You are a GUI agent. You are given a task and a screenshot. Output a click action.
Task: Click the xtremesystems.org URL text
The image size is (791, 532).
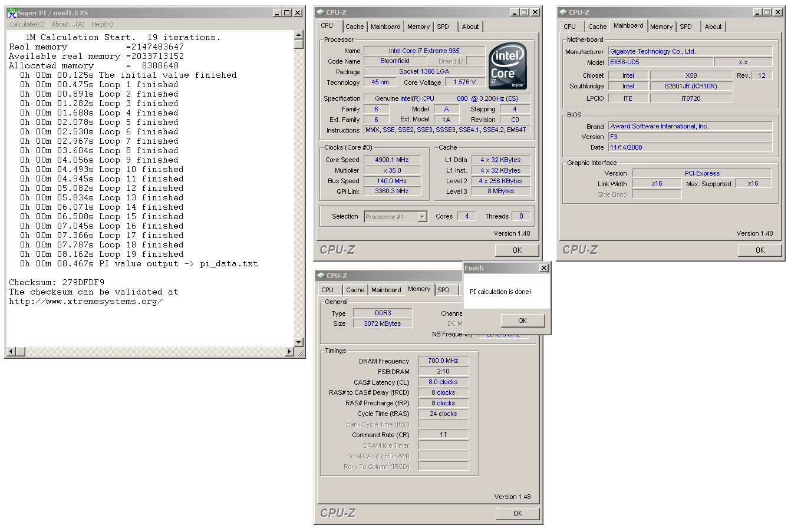pos(86,301)
